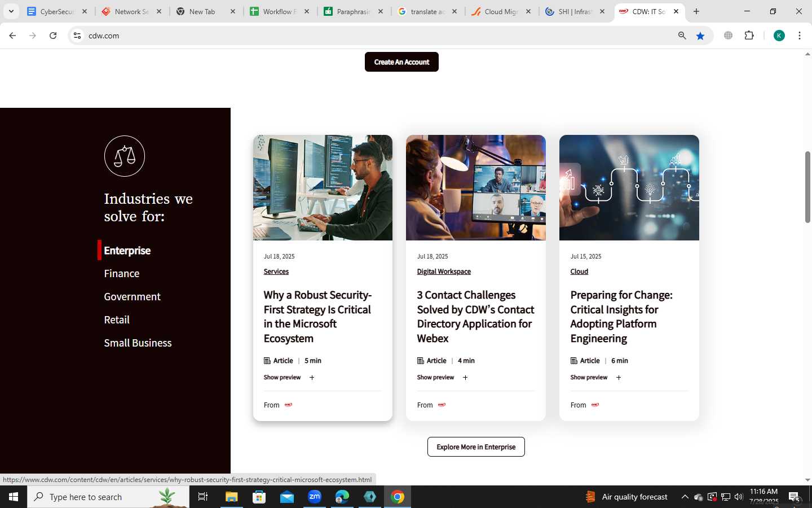Go back with browser back arrow

coord(12,36)
